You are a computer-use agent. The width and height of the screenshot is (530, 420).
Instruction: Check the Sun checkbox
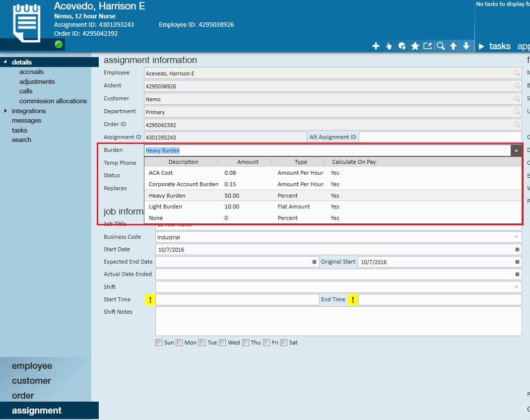[159, 343]
